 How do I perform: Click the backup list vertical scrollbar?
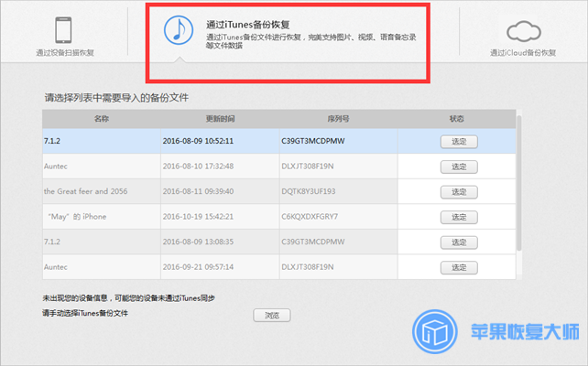pos(519,183)
